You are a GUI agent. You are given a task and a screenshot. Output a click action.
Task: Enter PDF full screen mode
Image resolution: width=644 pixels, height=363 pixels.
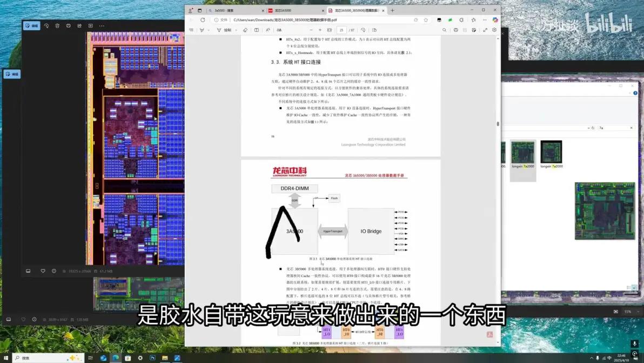click(x=485, y=30)
